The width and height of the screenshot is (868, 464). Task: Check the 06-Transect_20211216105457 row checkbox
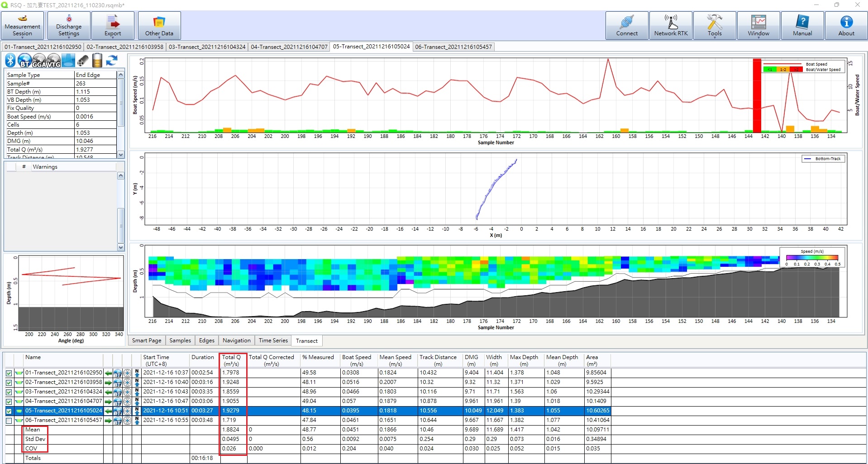(x=9, y=421)
